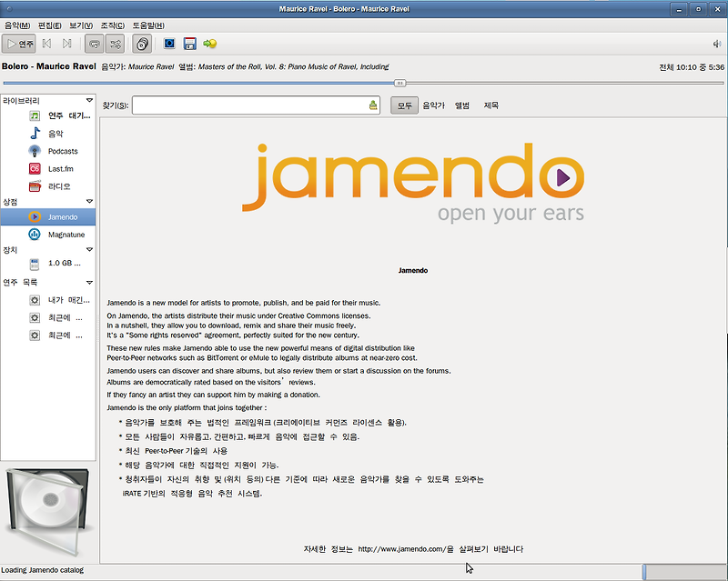Select the 1.0 GB device icon
Image resolution: width=728 pixels, height=581 pixels.
35,264
